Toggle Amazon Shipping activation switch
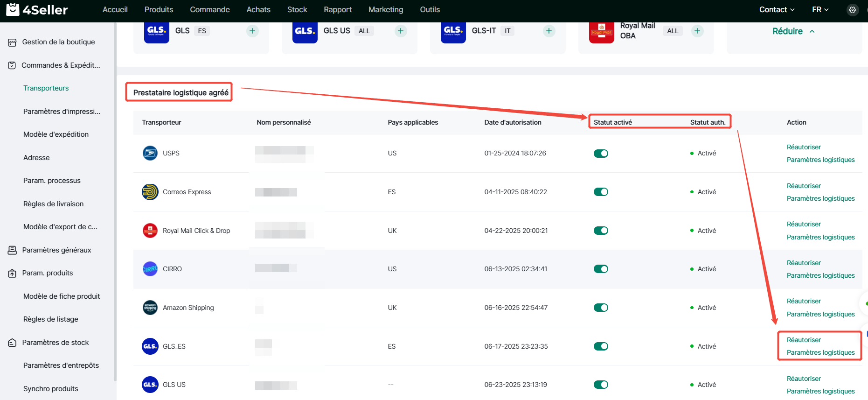Viewport: 868px width, 400px height. (601, 308)
